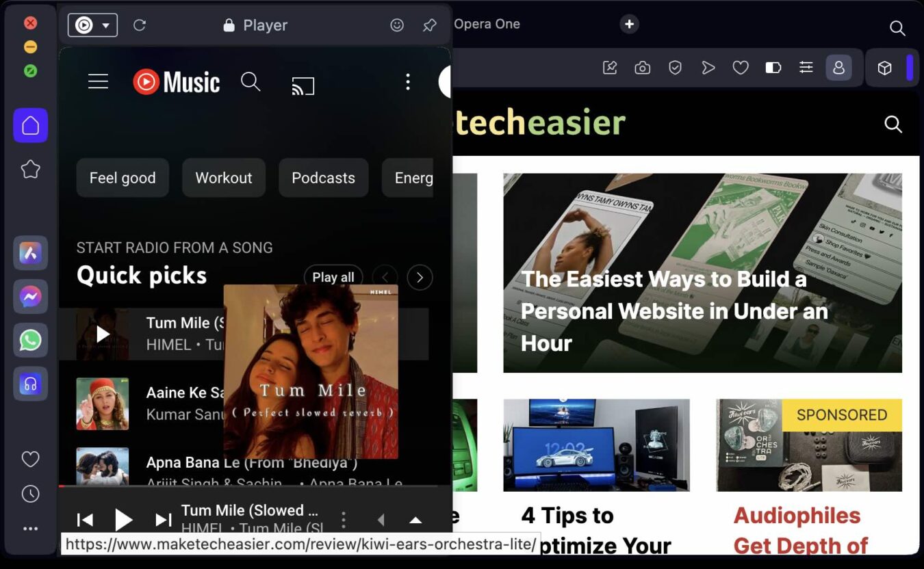Select the Podcasts chip
This screenshot has height=569, width=924.
[x=323, y=178]
